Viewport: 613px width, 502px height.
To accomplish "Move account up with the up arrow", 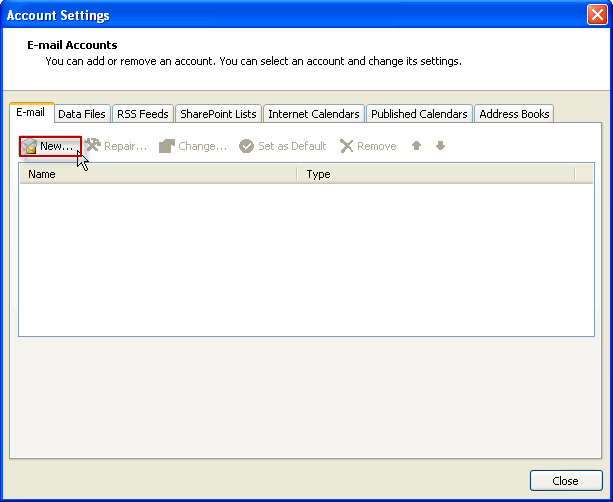I will (416, 146).
